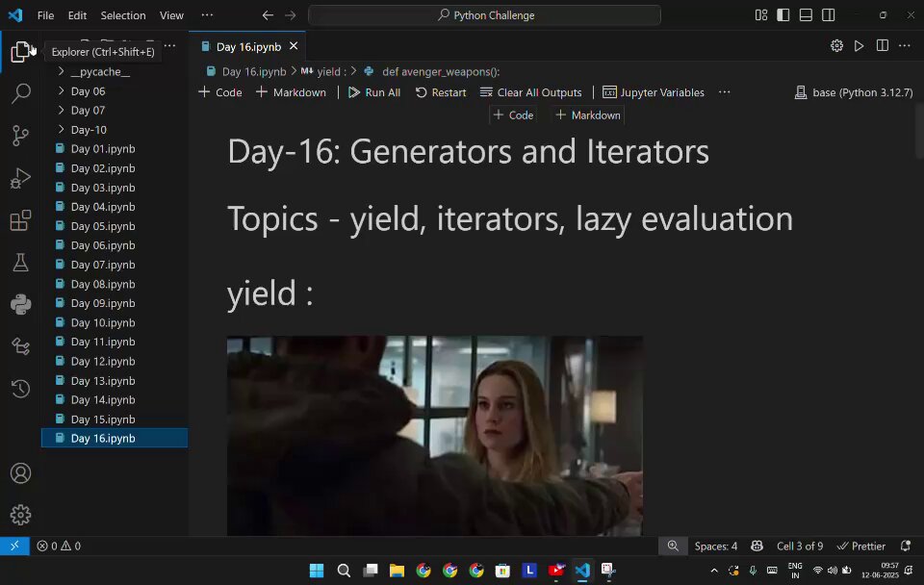
Task: Restart the notebook kernel
Action: point(441,92)
